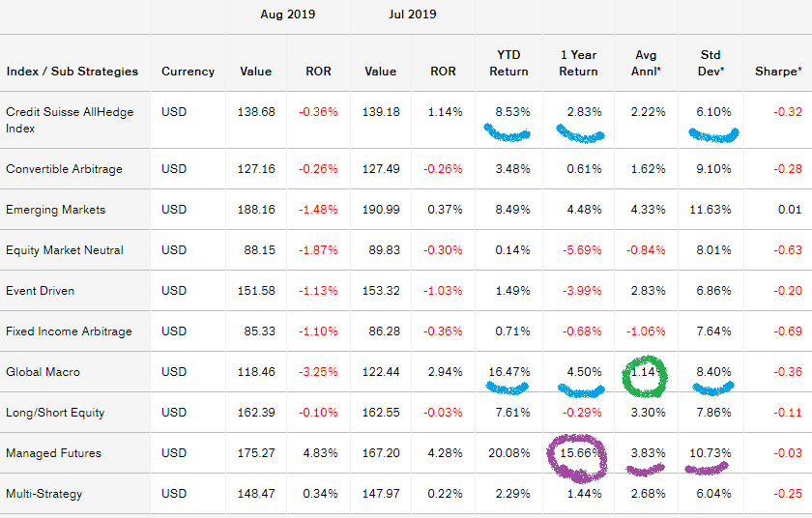
Task: Click the Event Driven row label
Action: (x=40, y=291)
